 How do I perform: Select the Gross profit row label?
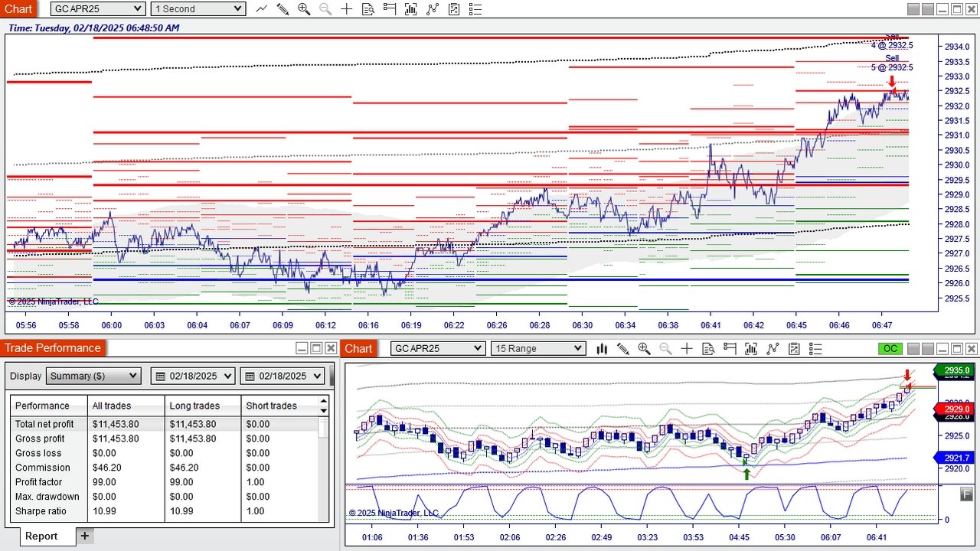tap(40, 439)
